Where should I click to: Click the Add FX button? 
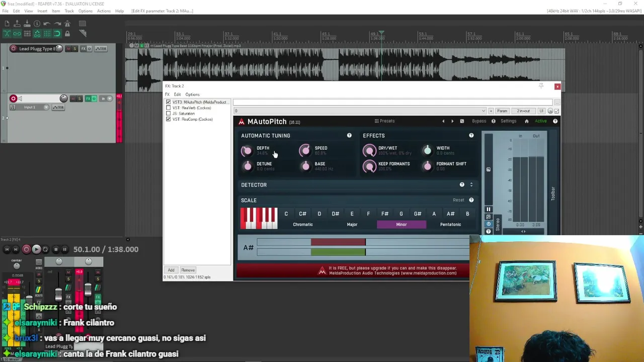pos(171,270)
